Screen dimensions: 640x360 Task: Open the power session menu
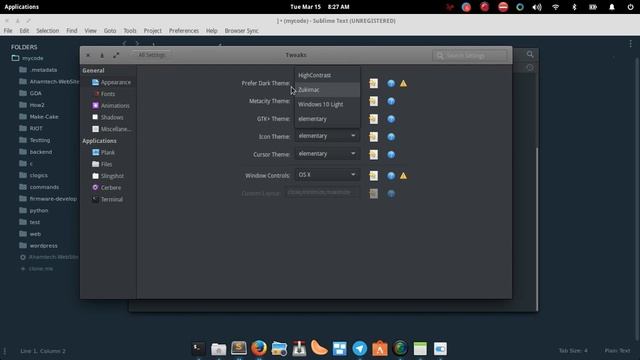630,7
